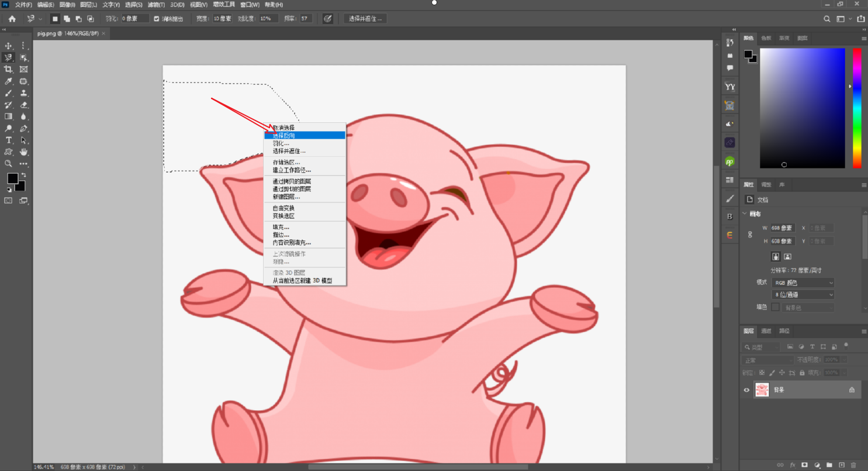The image size is (868, 471).
Task: Toggle Quick Mask mode icon
Action: pos(8,201)
